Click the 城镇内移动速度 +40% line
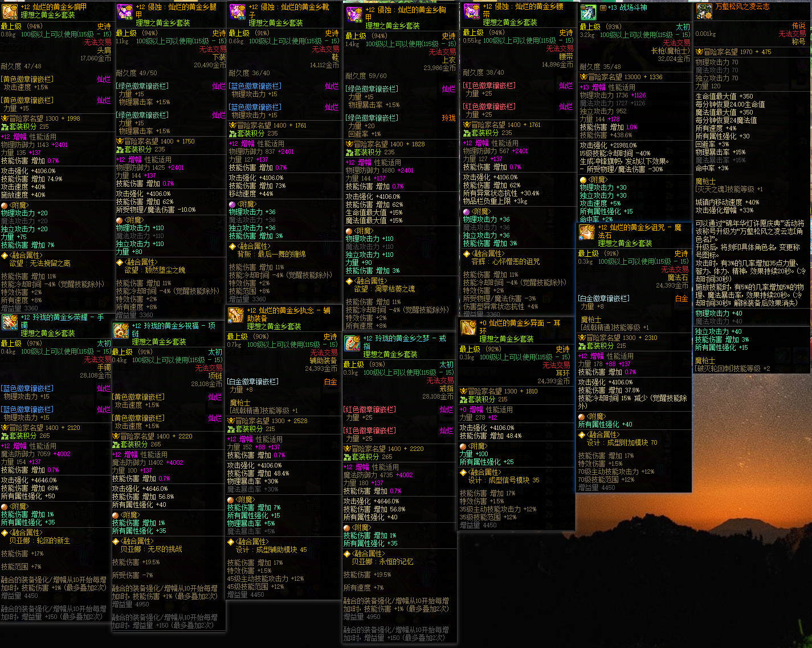Screen dimensions: 812x648 coord(728,202)
